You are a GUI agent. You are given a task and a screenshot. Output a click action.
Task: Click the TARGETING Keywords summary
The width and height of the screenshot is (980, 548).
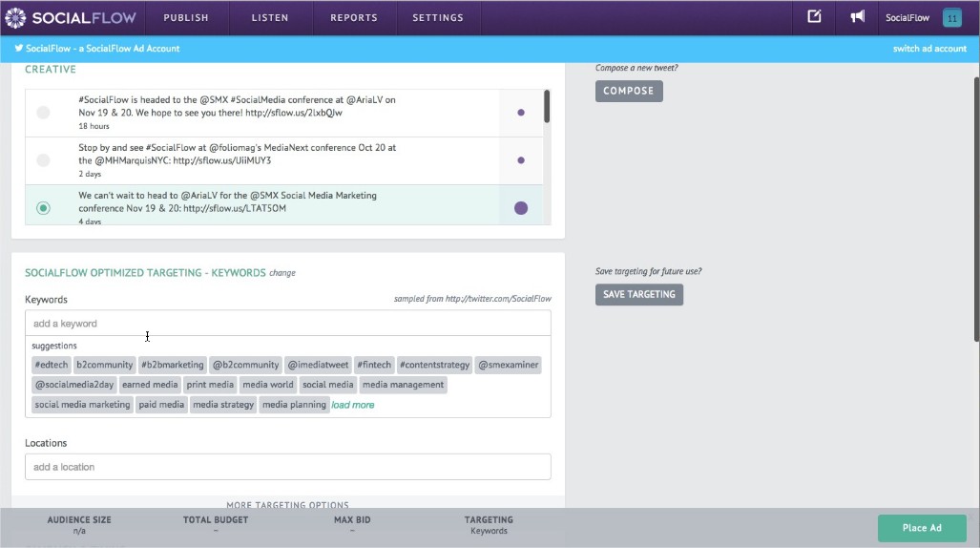(489, 525)
